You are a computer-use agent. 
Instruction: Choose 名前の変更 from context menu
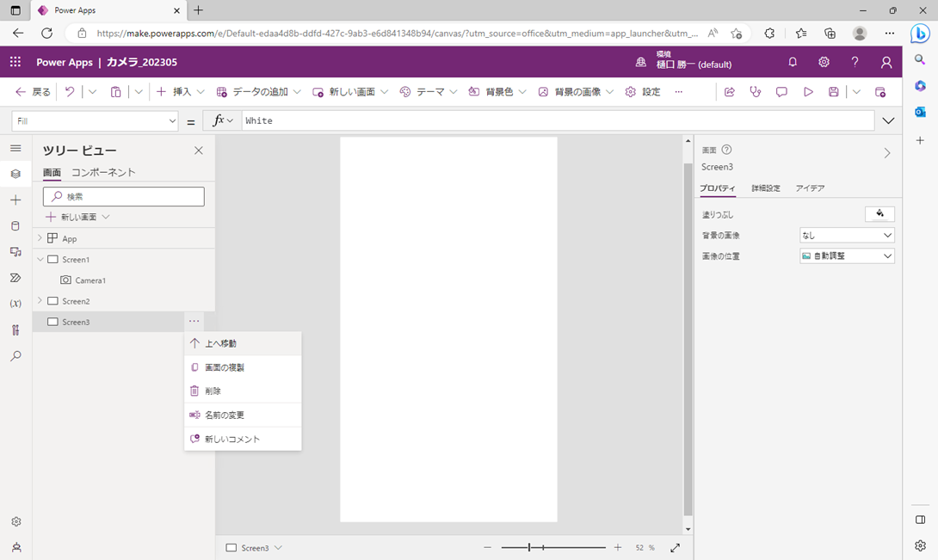click(243, 415)
